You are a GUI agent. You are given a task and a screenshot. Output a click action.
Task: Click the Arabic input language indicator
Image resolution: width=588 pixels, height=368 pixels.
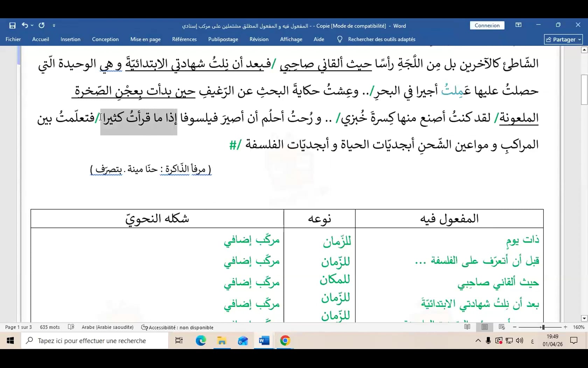tap(532, 341)
